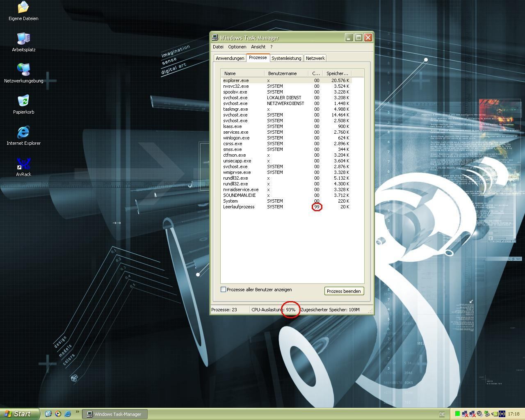525x420 pixels.
Task: Click the Show Desktop quick launch icon
Action: point(48,414)
